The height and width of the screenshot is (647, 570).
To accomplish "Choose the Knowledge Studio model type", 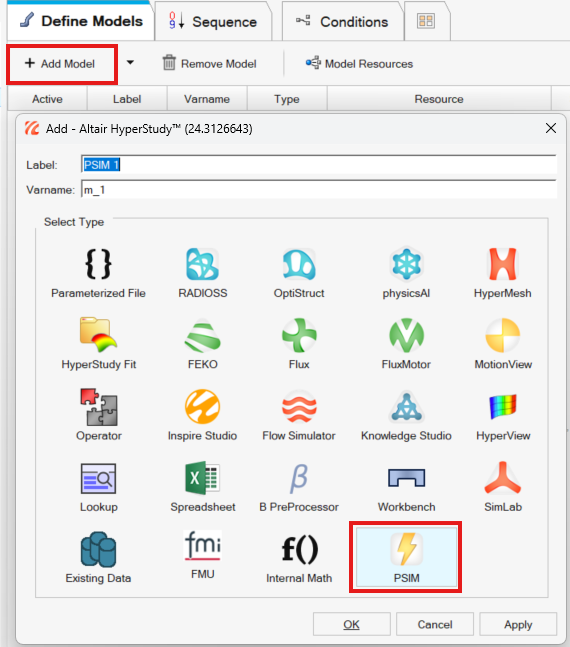I will [406, 416].
